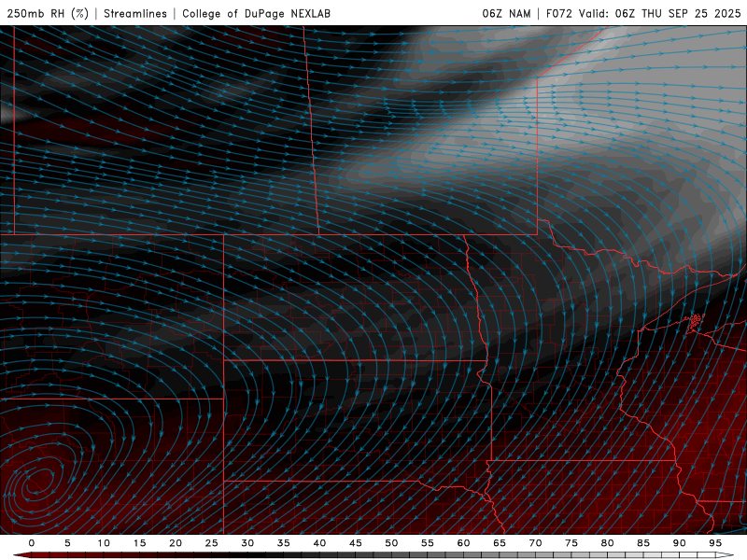Click the '60' value on the color scale
This screenshot has height=560, width=747.
point(463,543)
